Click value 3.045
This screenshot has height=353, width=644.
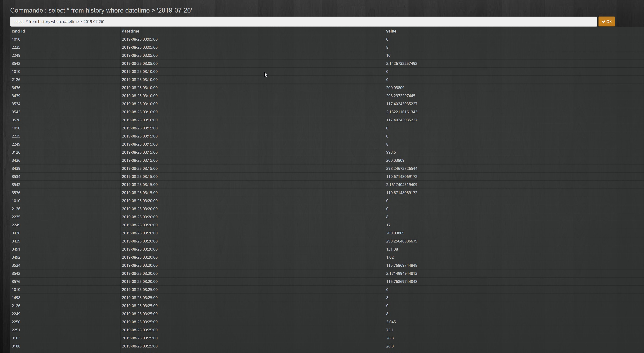click(x=391, y=322)
